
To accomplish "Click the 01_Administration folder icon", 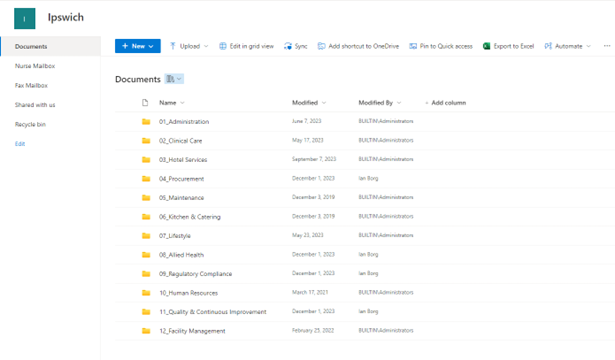I will click(146, 122).
